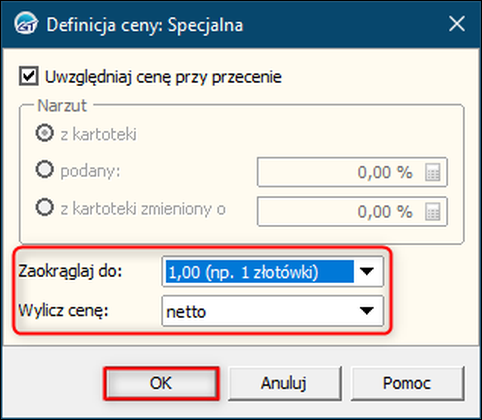Expand the Zaokrąglaj do dropdown arrow
This screenshot has height=420, width=482.
(367, 271)
